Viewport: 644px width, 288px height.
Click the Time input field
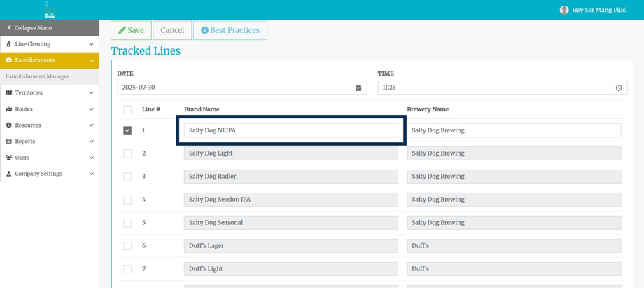[x=503, y=88]
